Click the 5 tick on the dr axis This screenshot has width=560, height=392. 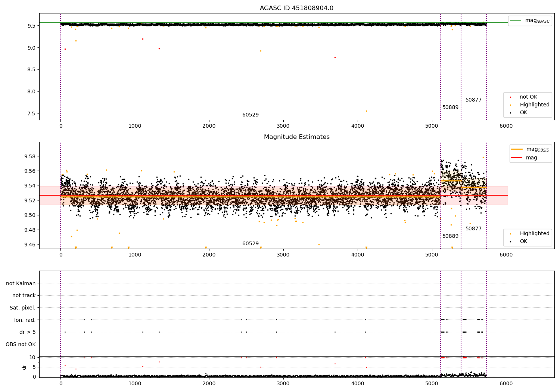pyautogui.click(x=34, y=367)
